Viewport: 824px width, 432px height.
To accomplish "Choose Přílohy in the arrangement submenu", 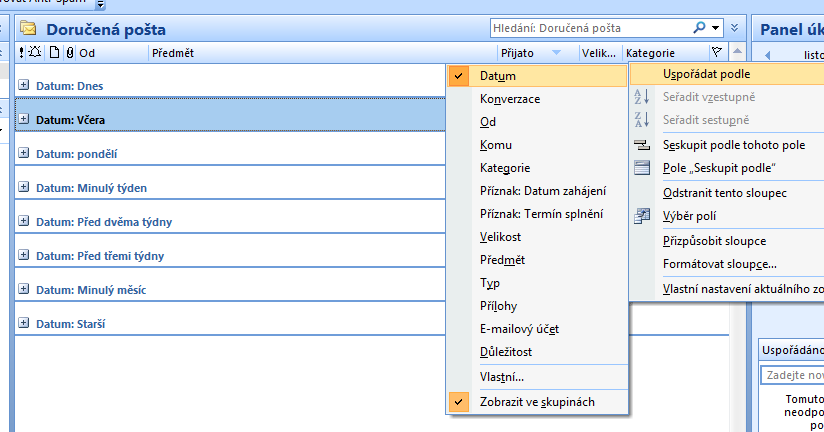I will (x=498, y=306).
